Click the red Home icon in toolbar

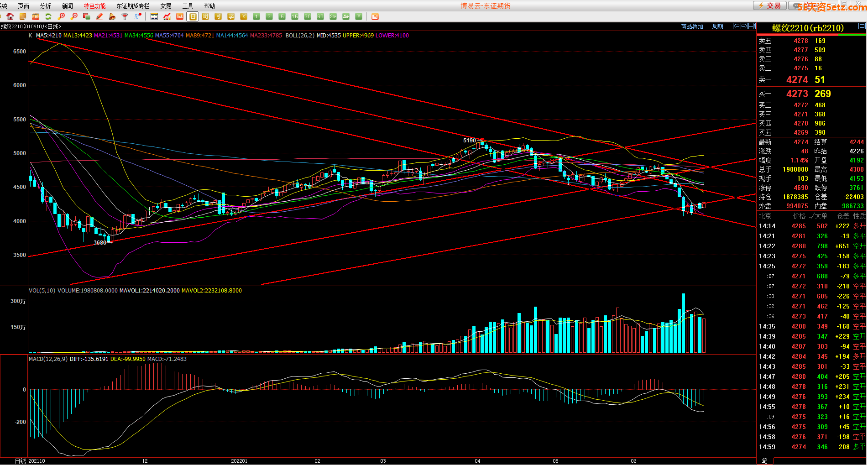coord(10,16)
